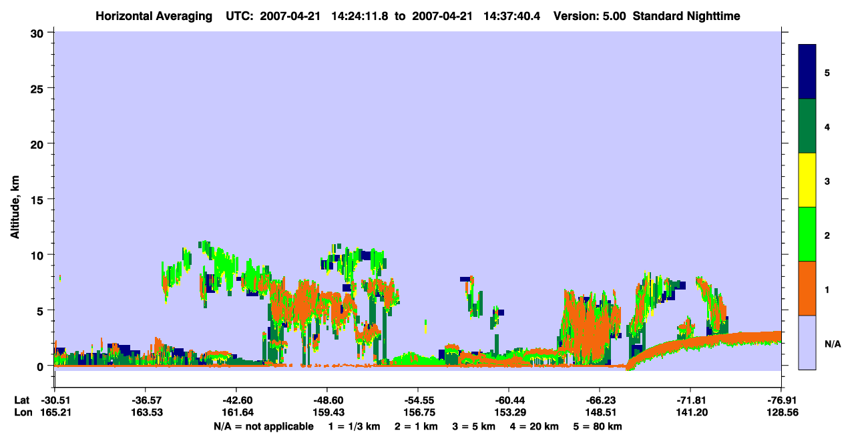Click latitude value -42.60
The width and height of the screenshot is (868, 445).
pyautogui.click(x=236, y=400)
